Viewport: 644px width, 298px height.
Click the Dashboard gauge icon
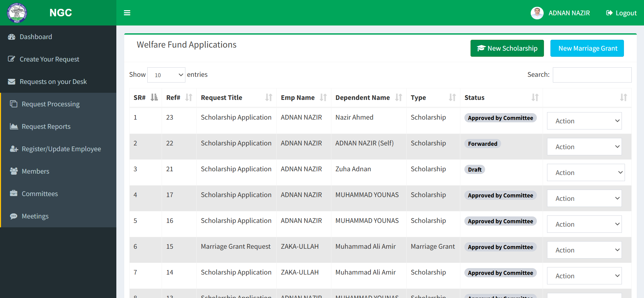[x=12, y=37]
